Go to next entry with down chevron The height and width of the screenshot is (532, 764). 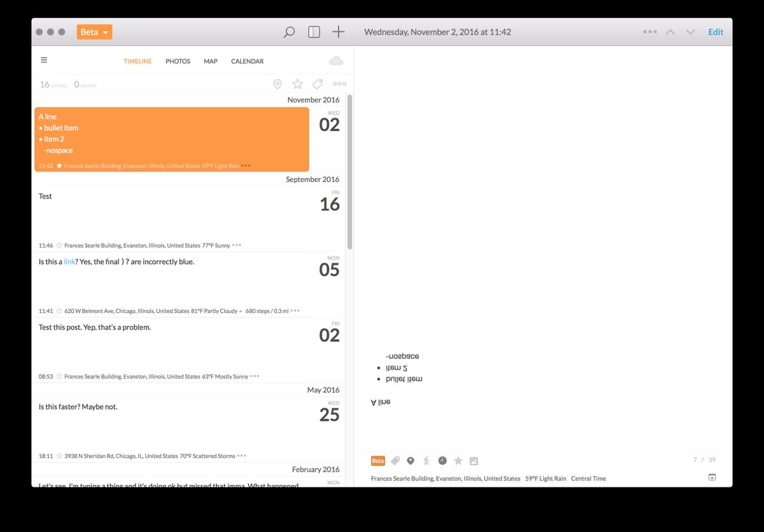tap(690, 32)
